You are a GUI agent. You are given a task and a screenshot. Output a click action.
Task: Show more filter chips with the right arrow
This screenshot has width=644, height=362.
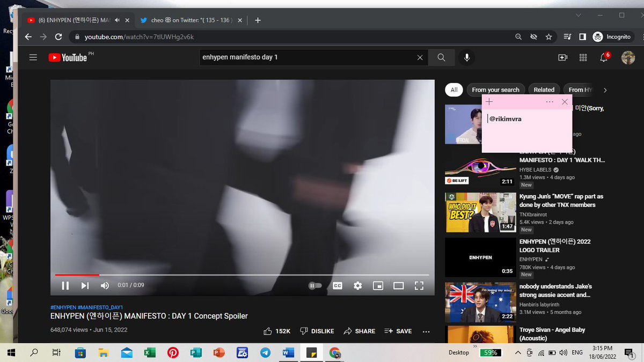pos(605,90)
